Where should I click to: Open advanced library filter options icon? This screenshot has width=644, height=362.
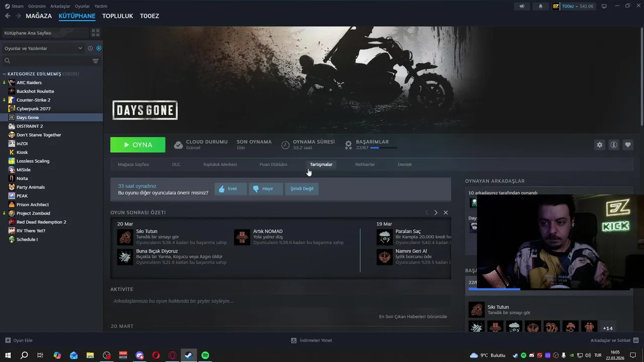click(x=96, y=61)
